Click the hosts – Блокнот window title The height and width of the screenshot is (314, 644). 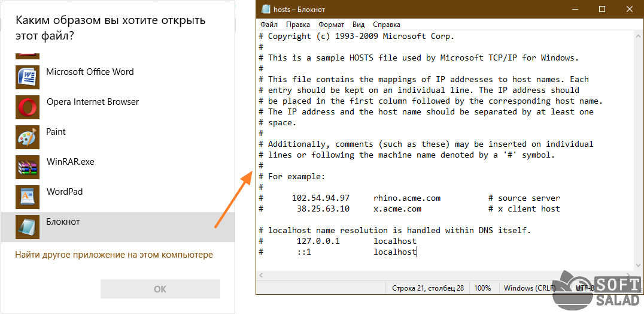pyautogui.click(x=299, y=10)
